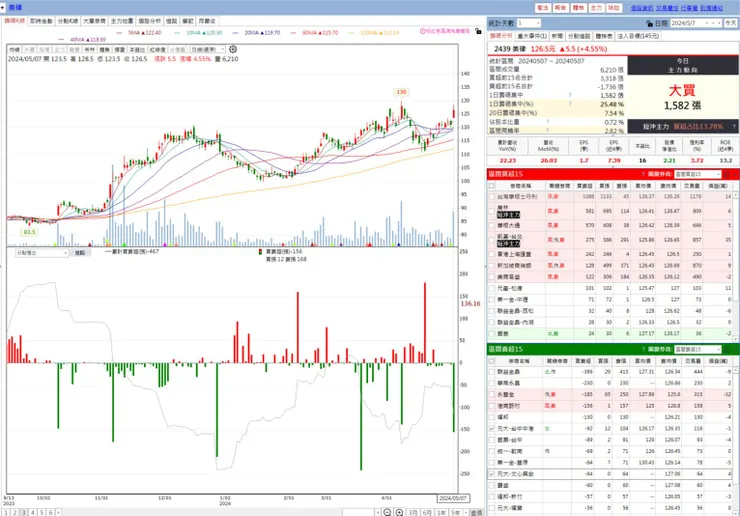The image size is (740, 516).
Task: Open the help icon for 佔股本比重
Action: pyautogui.click(x=547, y=122)
